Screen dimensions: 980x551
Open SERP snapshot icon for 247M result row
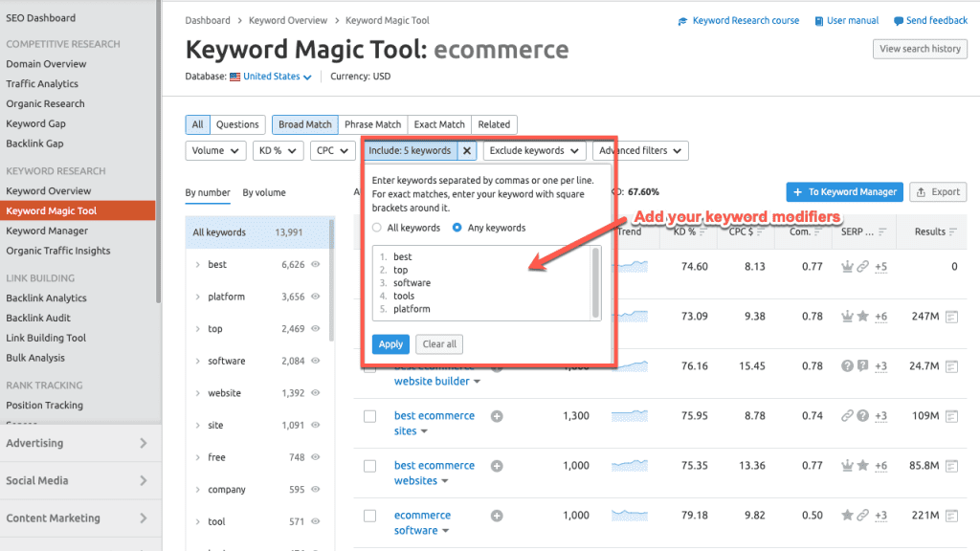951,317
